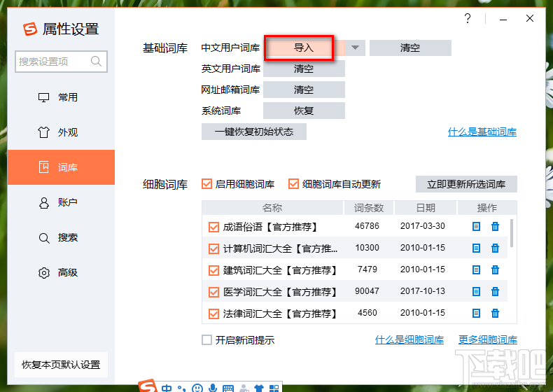The height and width of the screenshot is (392, 553).
Task: Enable 开启新词提示 checkbox
Action: click(206, 340)
